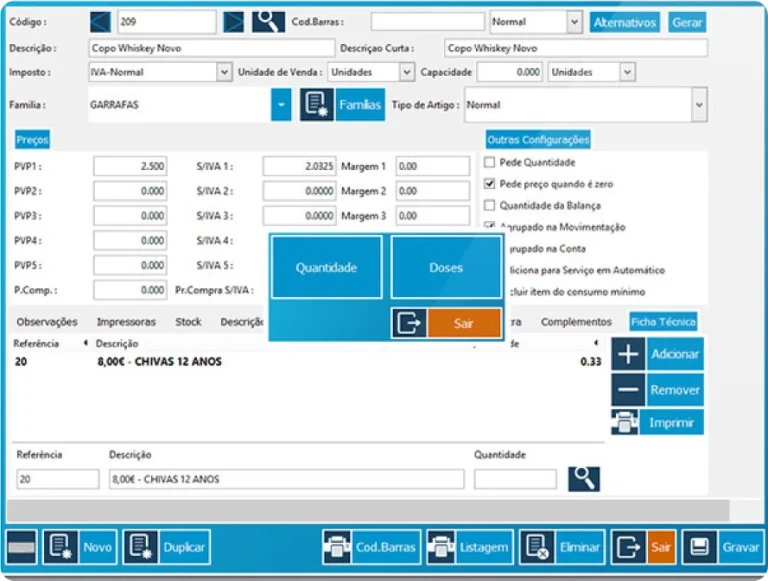The width and height of the screenshot is (768, 581).
Task: Open the Imposto IVA-Normal dropdown
Action: pyautogui.click(x=224, y=72)
